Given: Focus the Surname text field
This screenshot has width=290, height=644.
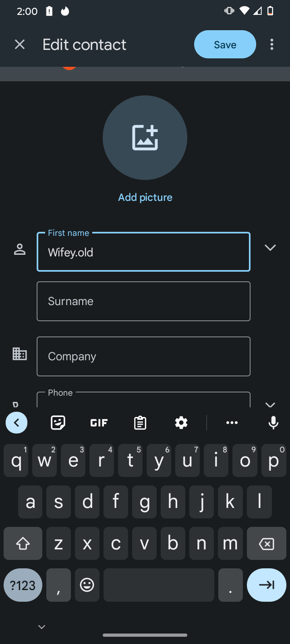Looking at the screenshot, I should 143,301.
